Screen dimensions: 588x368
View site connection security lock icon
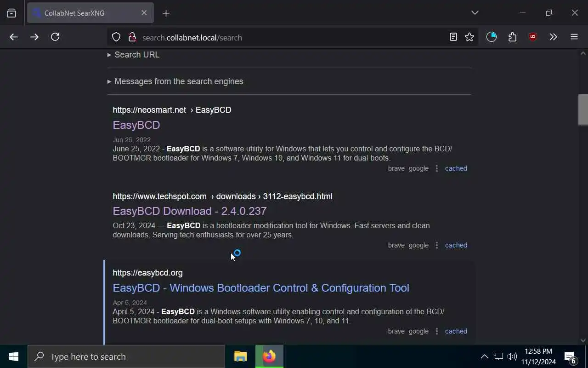click(132, 37)
